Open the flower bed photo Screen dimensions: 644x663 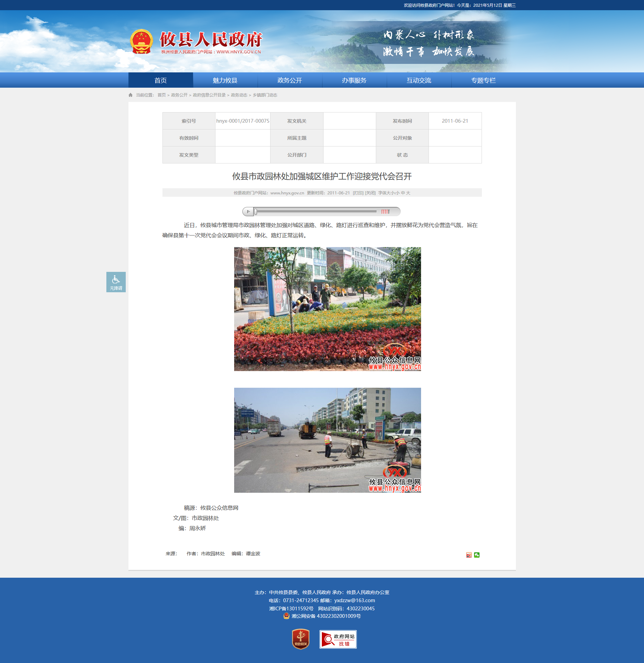[328, 309]
